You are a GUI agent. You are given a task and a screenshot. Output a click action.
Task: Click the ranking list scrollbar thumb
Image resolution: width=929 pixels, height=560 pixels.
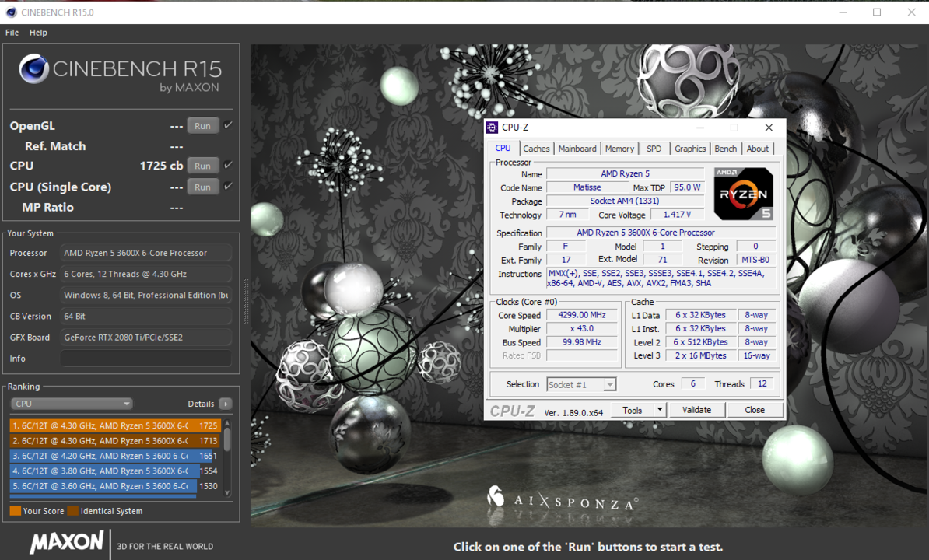[x=227, y=439]
